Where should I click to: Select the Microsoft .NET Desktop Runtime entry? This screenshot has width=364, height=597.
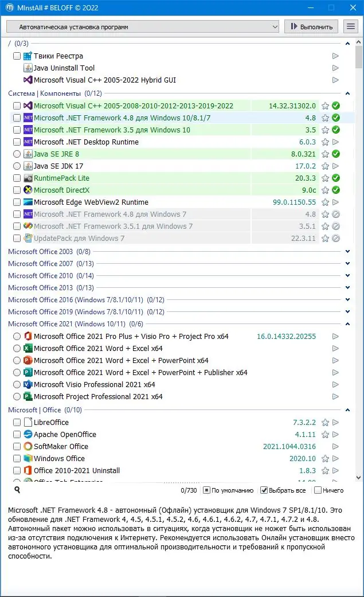point(86,142)
